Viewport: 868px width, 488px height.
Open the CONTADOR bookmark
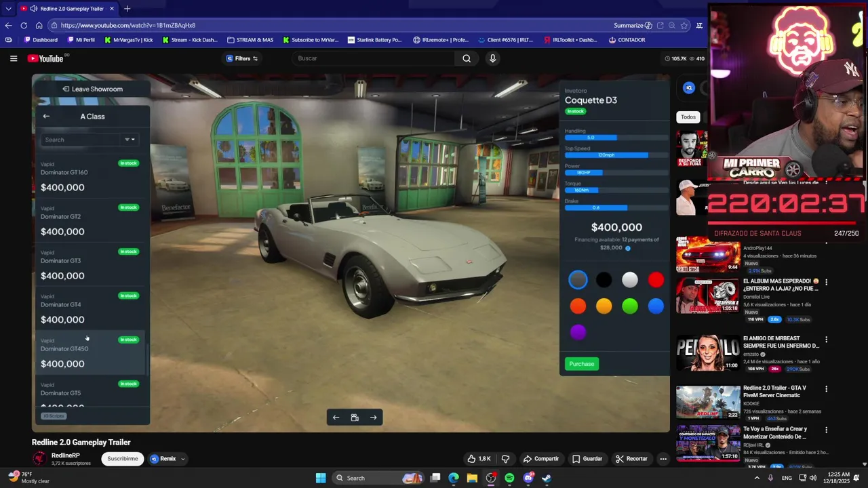(627, 40)
